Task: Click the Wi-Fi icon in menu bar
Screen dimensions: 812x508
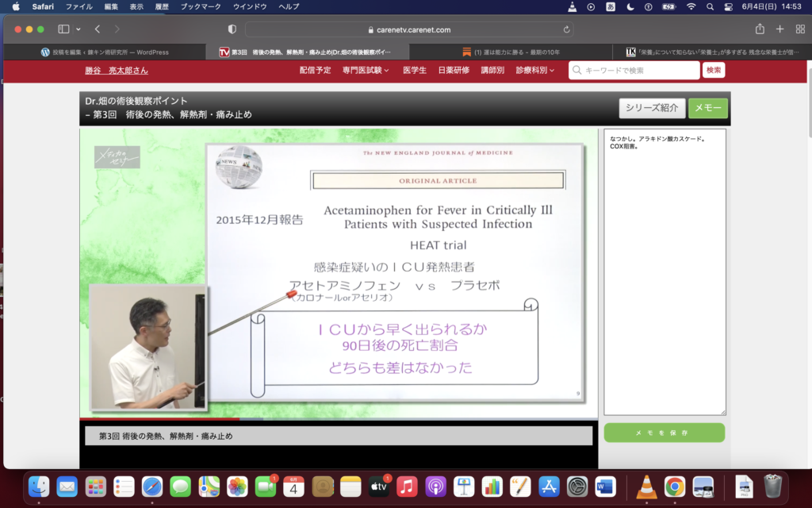Action: pyautogui.click(x=691, y=6)
